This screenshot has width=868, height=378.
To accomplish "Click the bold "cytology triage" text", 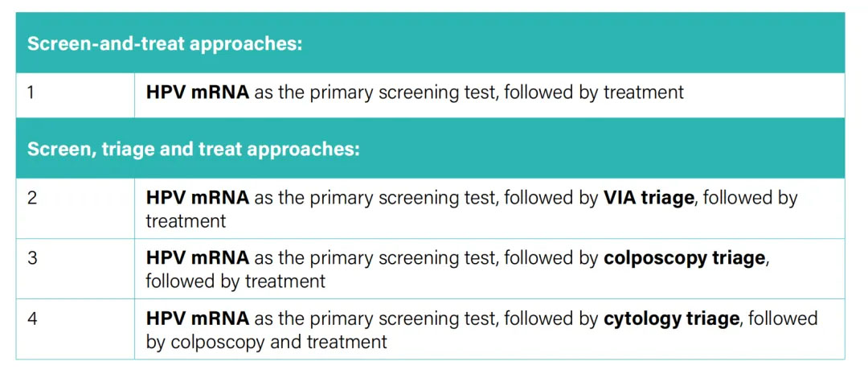I will click(x=671, y=319).
